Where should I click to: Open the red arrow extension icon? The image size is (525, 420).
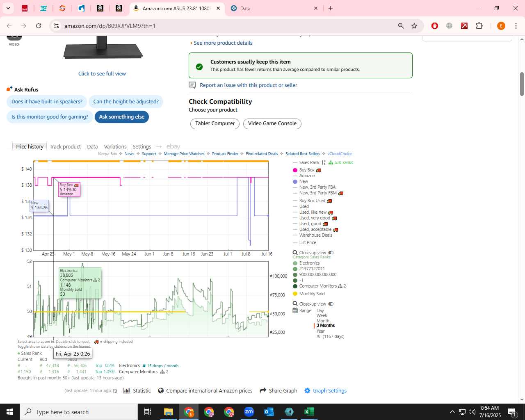pos(464,26)
